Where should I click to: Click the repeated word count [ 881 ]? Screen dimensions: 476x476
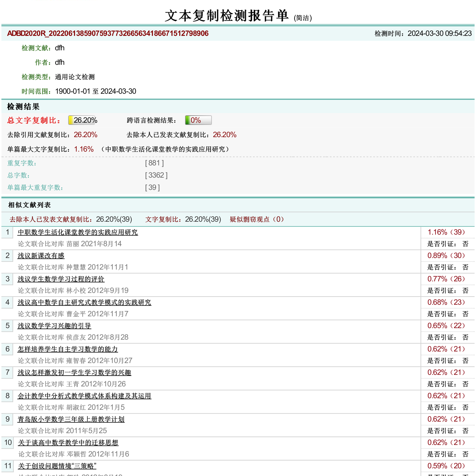(x=154, y=163)
